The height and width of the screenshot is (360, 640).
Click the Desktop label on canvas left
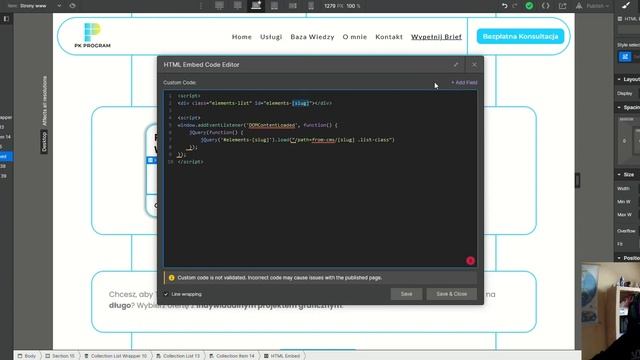pos(44,142)
